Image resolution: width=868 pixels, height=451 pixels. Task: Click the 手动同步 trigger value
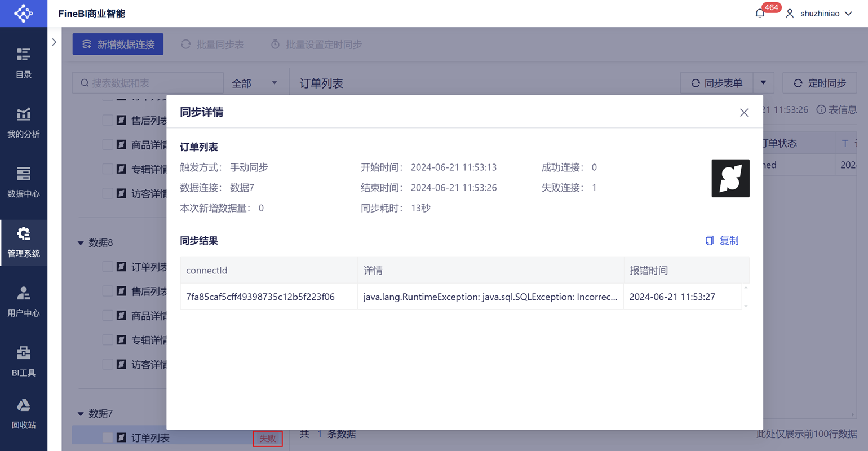(x=249, y=167)
